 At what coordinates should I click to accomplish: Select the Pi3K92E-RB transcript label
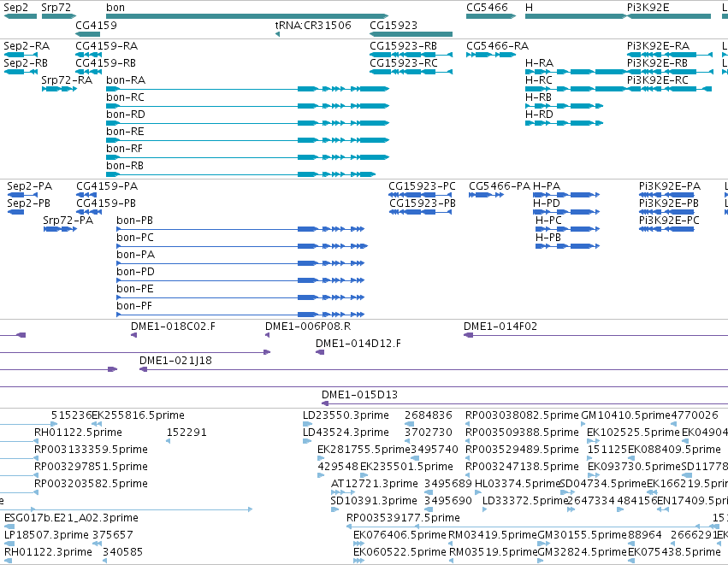[658, 63]
